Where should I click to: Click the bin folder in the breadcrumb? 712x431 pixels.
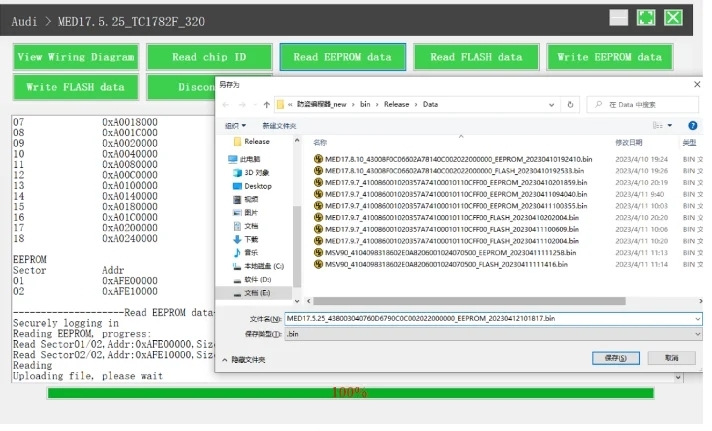365,104
